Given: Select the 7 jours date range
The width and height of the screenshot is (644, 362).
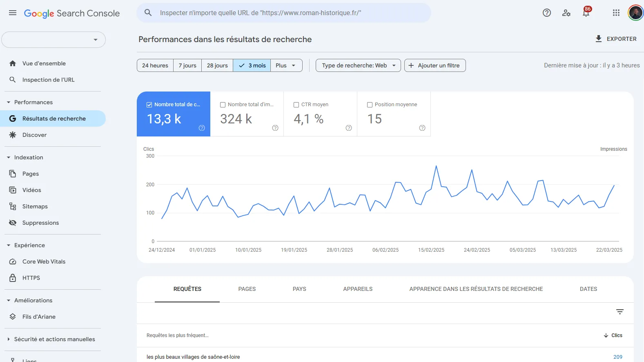Looking at the screenshot, I should coord(187,65).
